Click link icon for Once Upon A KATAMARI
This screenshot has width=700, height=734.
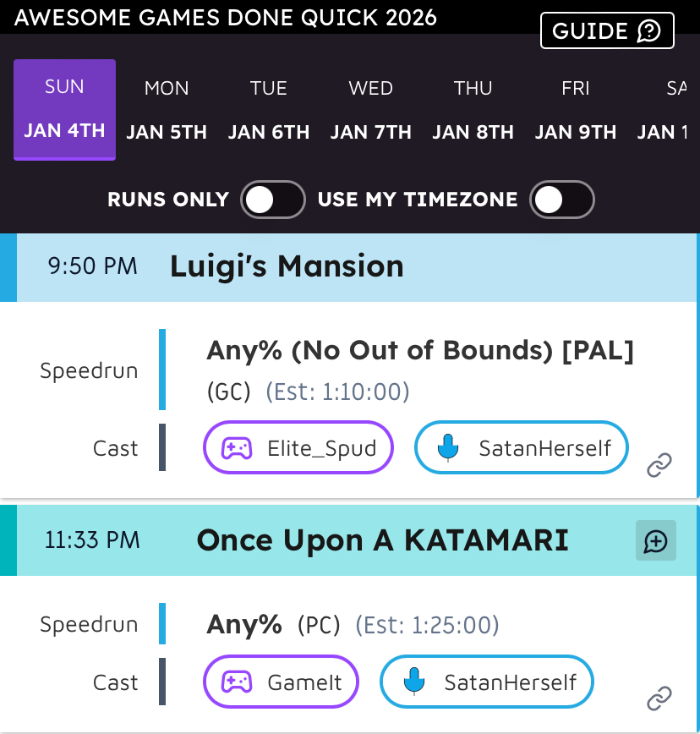click(659, 698)
